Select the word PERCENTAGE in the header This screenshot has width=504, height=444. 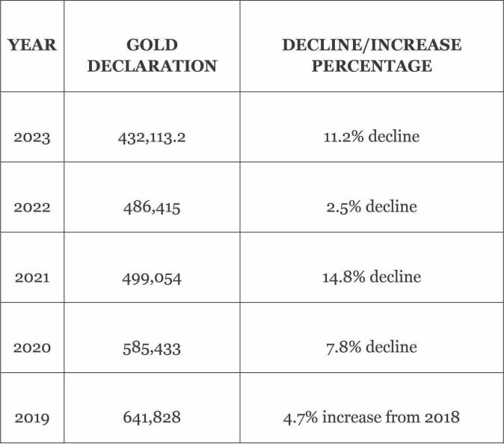coord(372,66)
